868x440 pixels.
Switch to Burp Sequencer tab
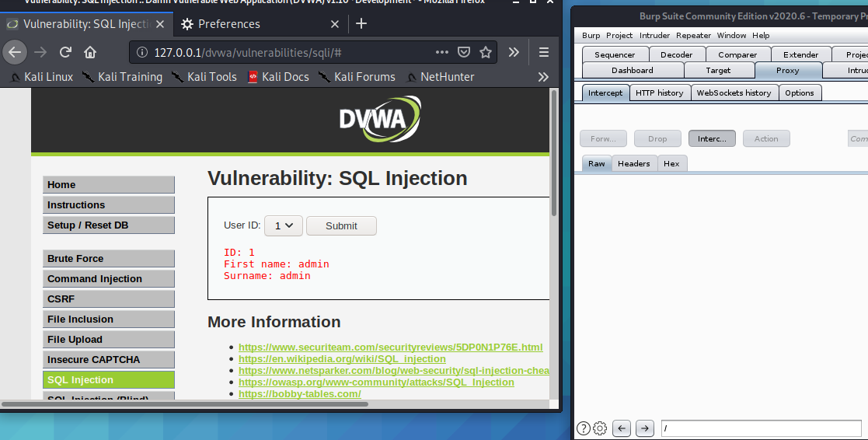click(x=615, y=54)
